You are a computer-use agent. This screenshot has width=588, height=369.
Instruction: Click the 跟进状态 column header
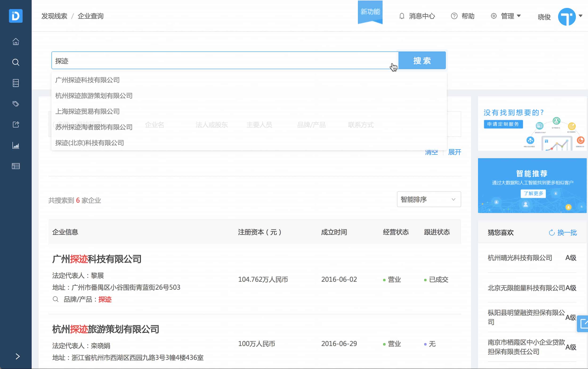(437, 232)
